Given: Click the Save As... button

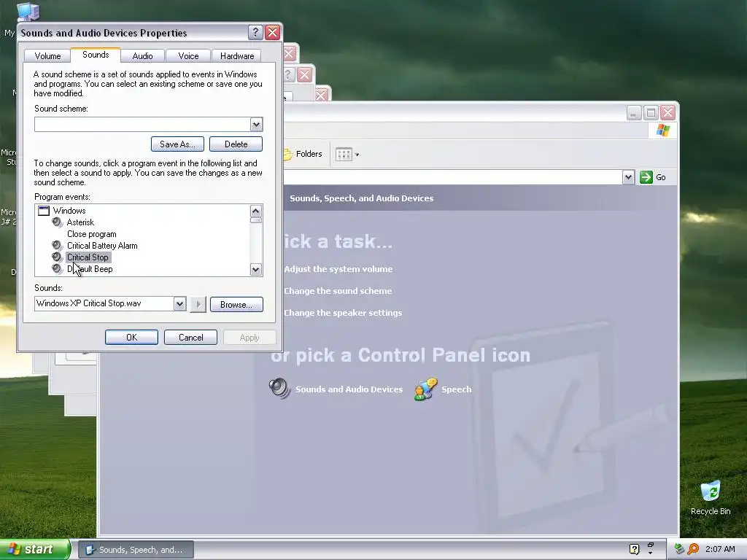Looking at the screenshot, I should (x=177, y=144).
